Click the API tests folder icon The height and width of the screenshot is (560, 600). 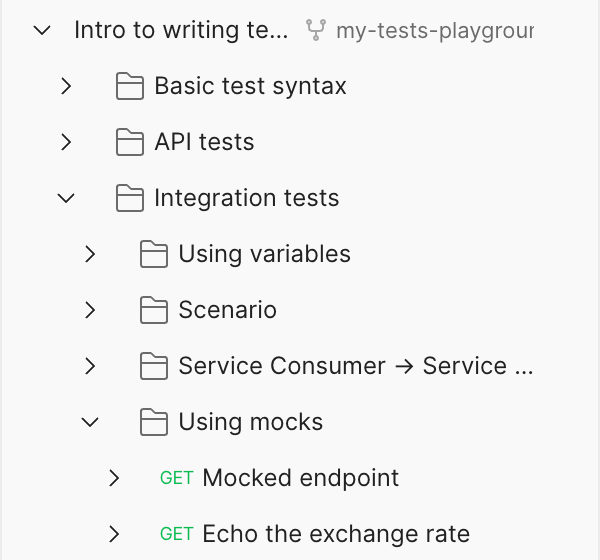(130, 142)
